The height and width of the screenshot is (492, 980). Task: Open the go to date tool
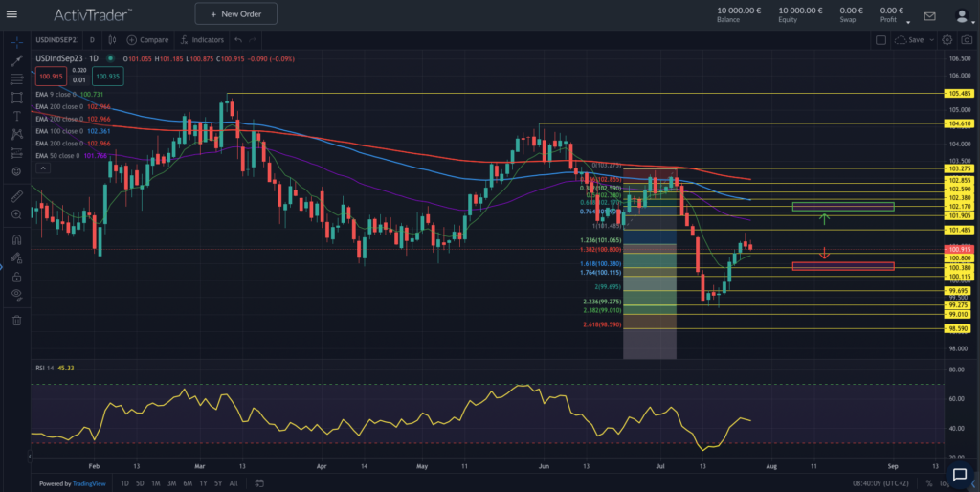coord(259,483)
